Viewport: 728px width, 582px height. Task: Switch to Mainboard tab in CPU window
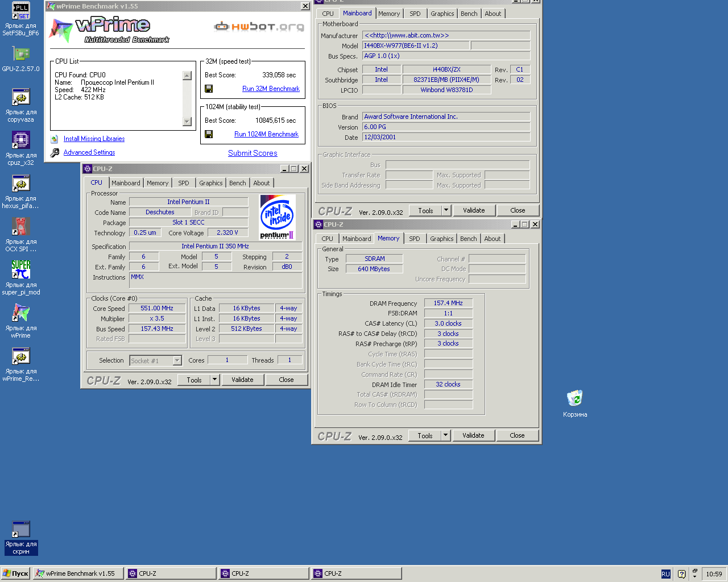click(x=126, y=183)
